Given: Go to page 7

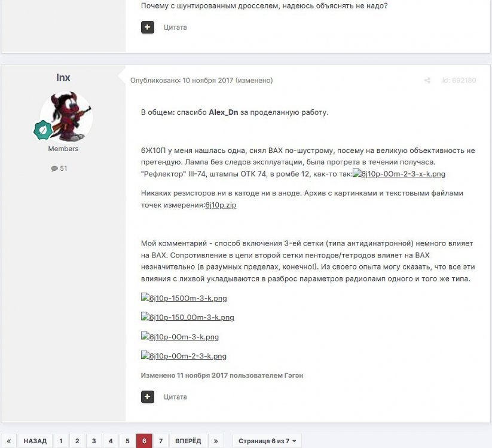Looking at the screenshot, I should click(161, 441).
